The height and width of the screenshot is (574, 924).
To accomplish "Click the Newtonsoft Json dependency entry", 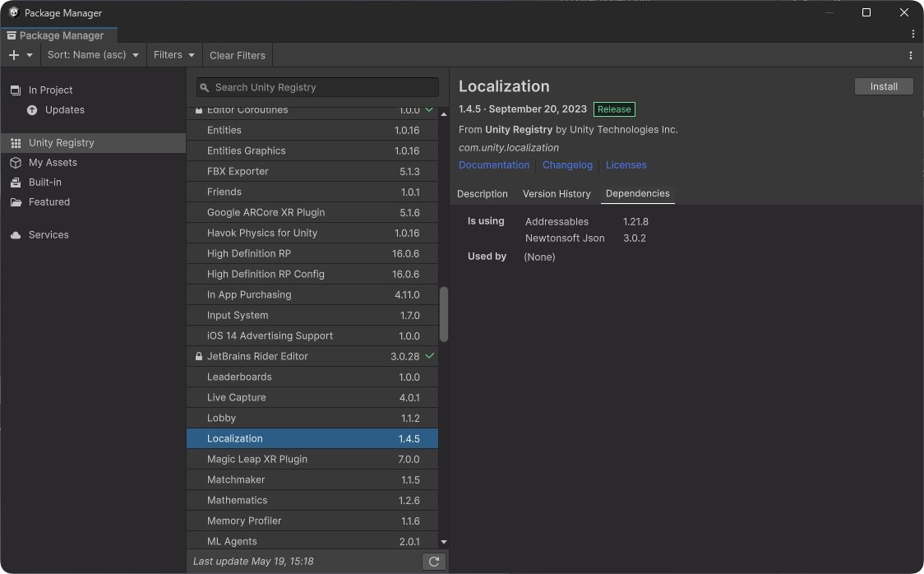I will pos(565,238).
